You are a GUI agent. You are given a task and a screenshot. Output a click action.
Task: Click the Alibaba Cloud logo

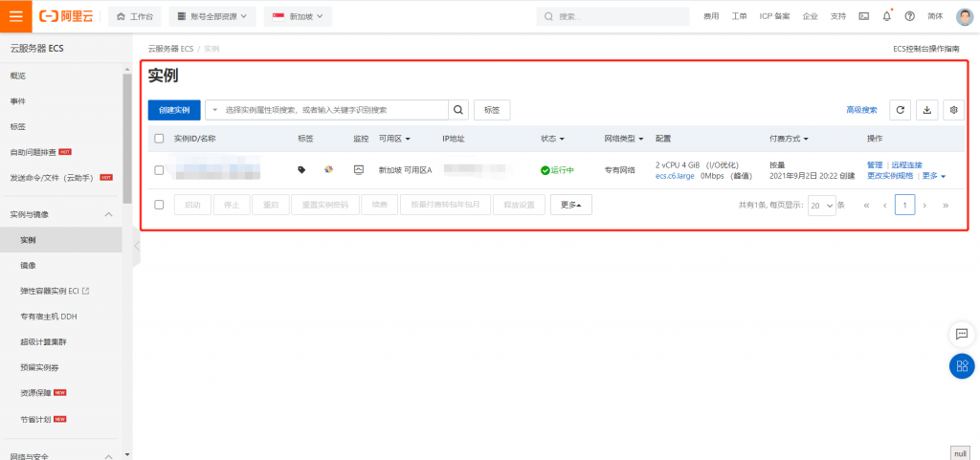pos(66,17)
